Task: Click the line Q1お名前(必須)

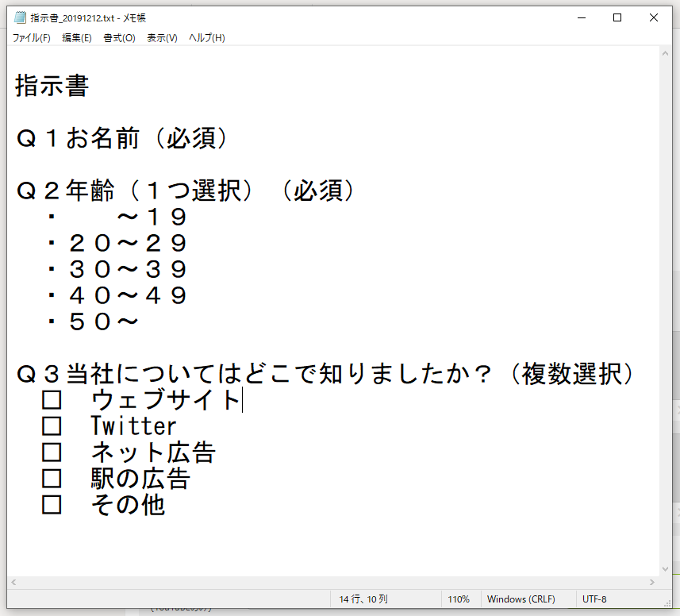Action: point(121,138)
